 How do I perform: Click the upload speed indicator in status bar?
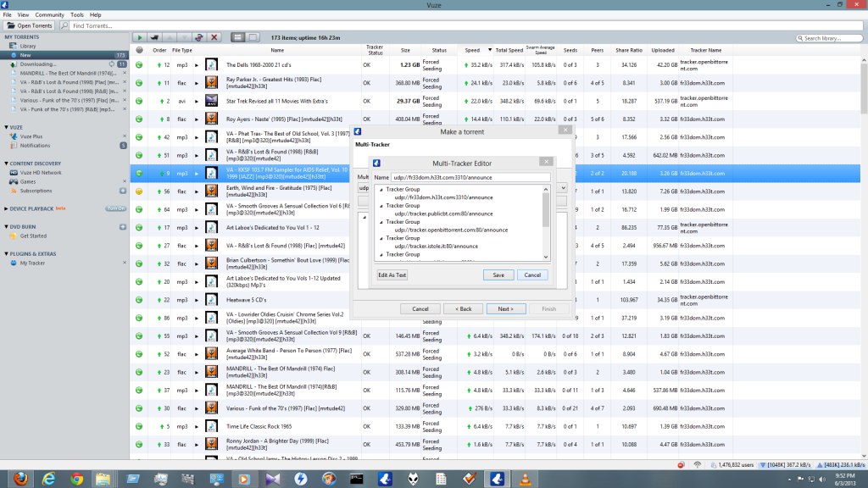(x=840, y=465)
